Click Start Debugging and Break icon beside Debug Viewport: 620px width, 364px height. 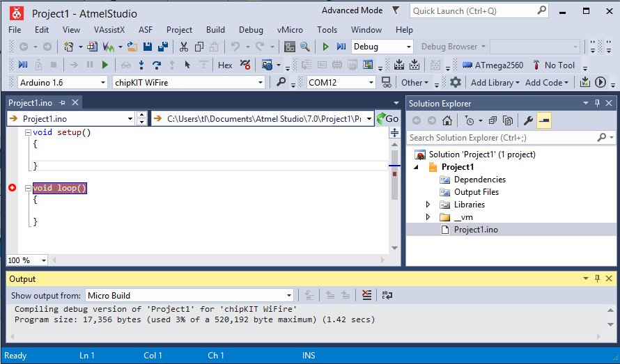(341, 47)
